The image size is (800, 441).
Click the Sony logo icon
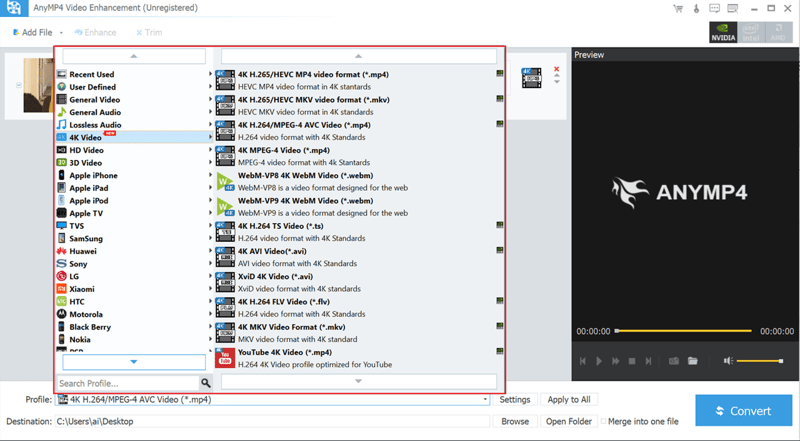(61, 263)
